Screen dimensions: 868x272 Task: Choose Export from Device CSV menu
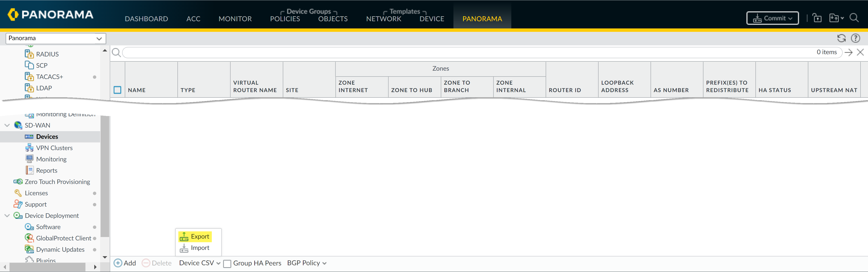click(199, 236)
